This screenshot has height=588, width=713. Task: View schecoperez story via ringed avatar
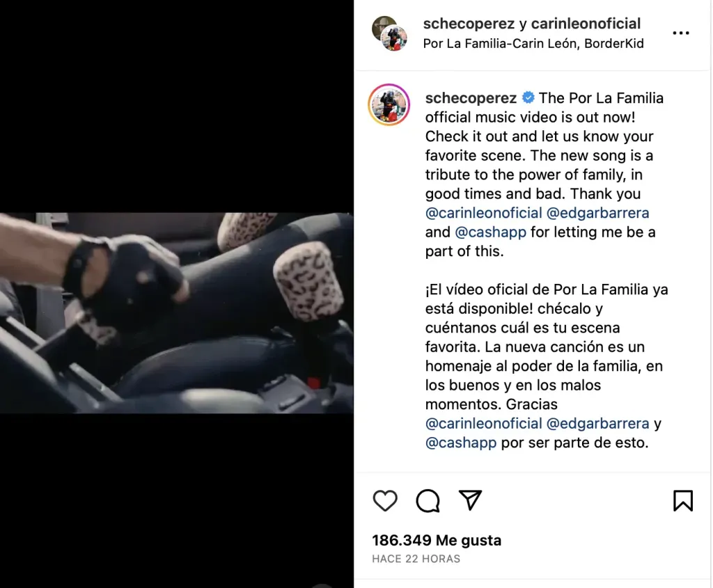point(389,104)
